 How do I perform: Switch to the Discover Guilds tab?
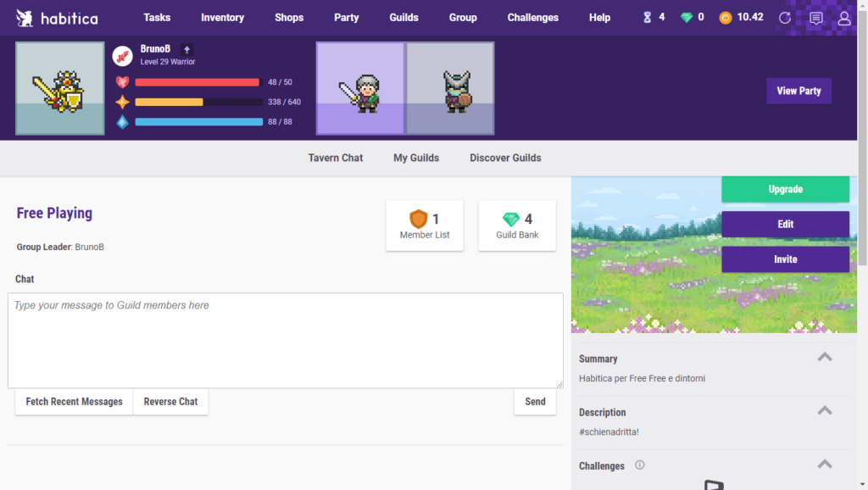[505, 158]
